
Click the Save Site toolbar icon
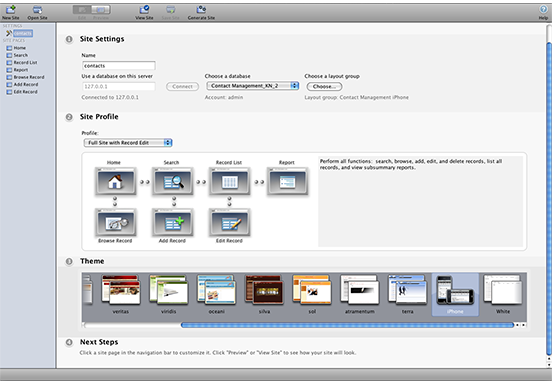click(171, 12)
